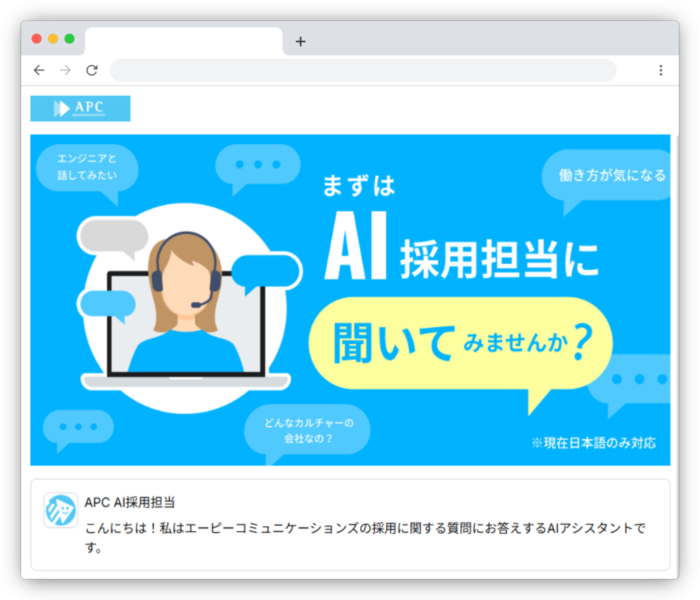
Task: Click the ※現在日本語のみ対応 note
Action: (x=594, y=443)
